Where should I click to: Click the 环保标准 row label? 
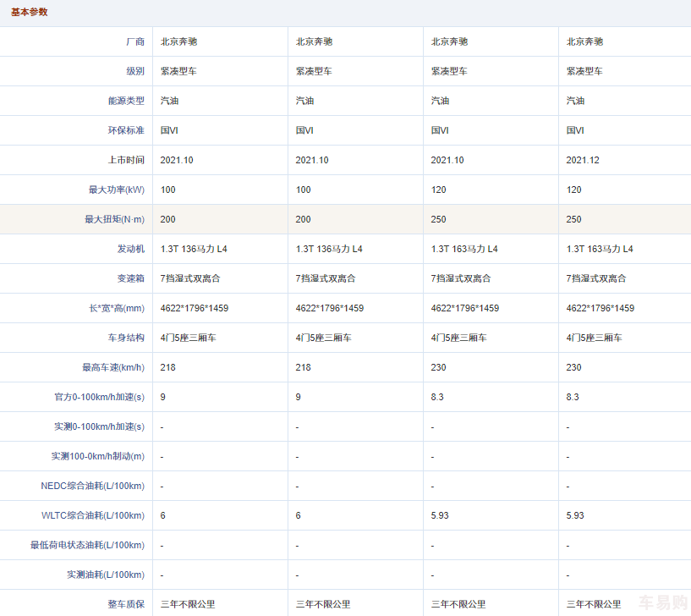coord(126,130)
